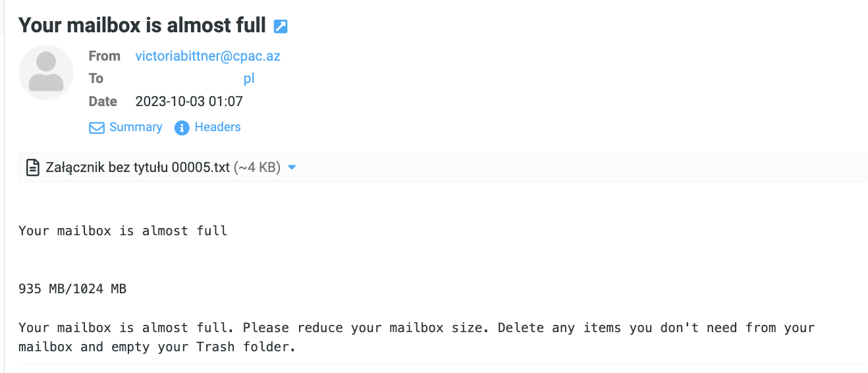Open message in new window via arrow icon
This screenshot has height=373, width=868.
coord(281,26)
